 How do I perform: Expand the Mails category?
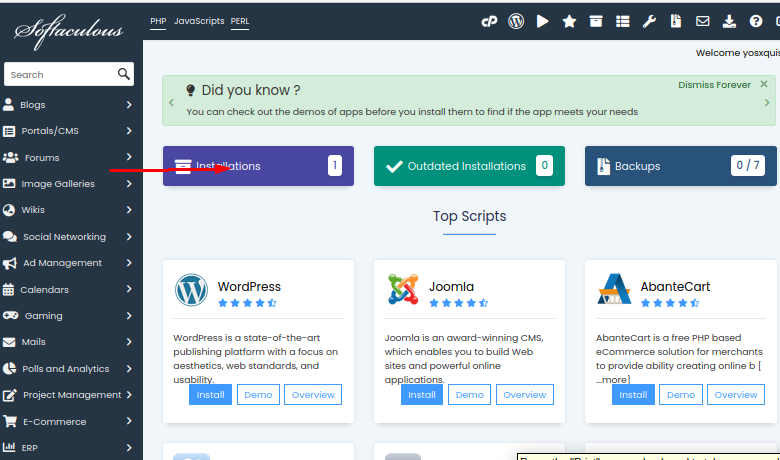tap(68, 342)
